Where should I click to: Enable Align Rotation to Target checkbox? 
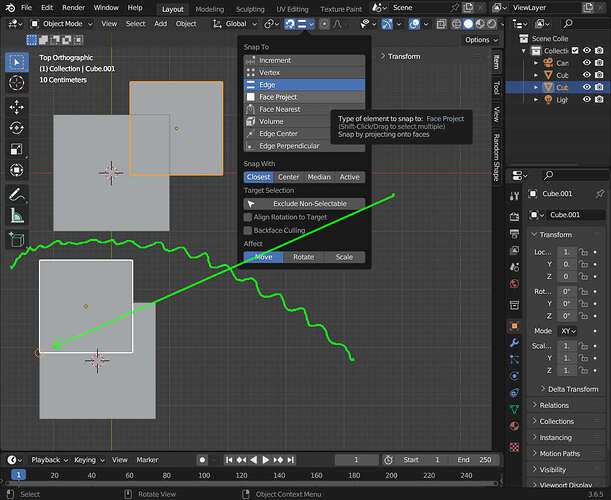click(x=248, y=217)
